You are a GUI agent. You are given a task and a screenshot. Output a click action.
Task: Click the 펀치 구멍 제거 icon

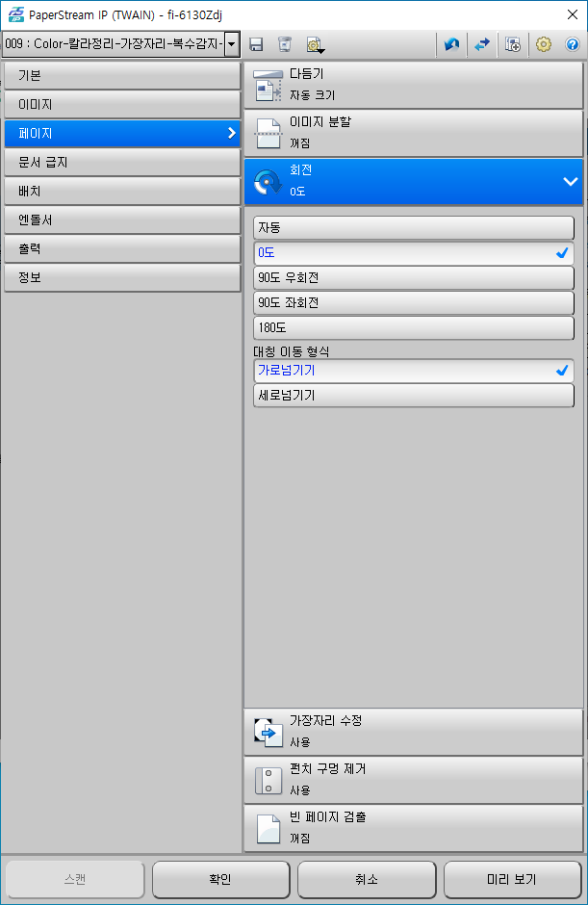pyautogui.click(x=268, y=781)
